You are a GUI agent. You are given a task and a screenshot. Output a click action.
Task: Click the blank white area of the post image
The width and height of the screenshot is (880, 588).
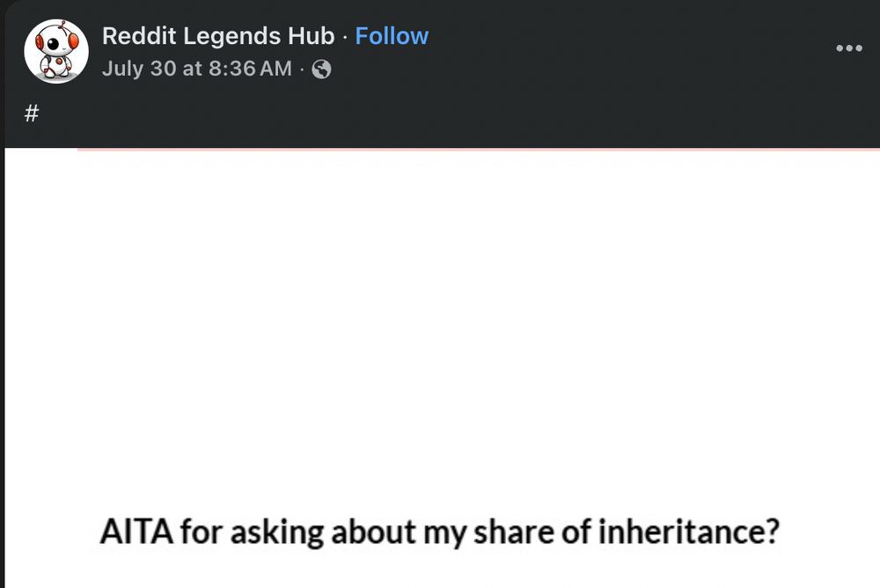tap(443, 326)
